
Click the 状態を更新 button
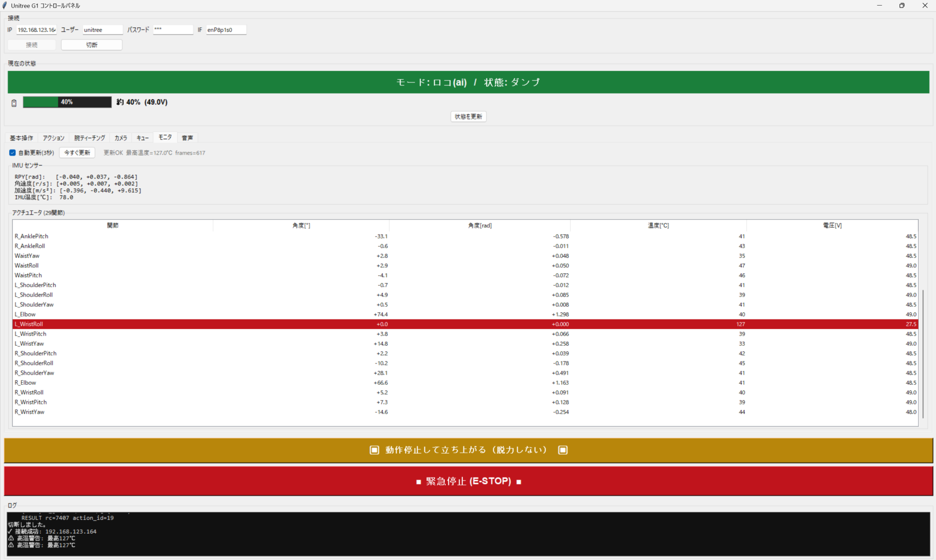(x=469, y=116)
